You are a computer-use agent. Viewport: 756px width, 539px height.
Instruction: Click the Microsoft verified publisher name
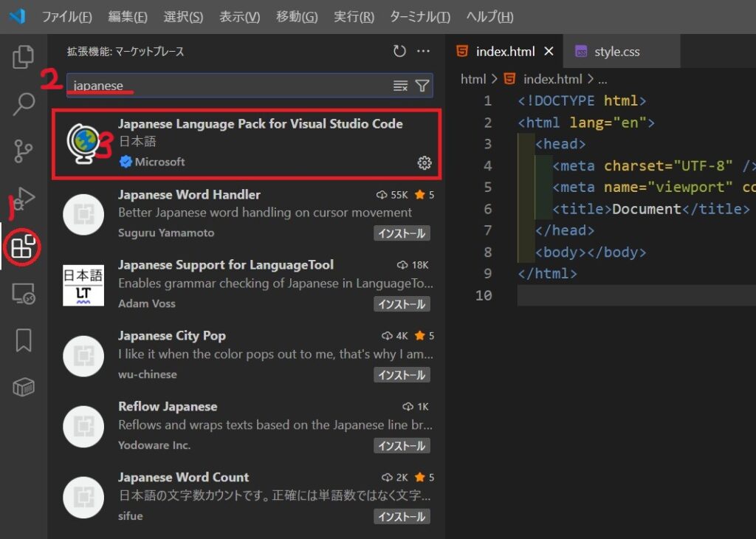point(159,162)
